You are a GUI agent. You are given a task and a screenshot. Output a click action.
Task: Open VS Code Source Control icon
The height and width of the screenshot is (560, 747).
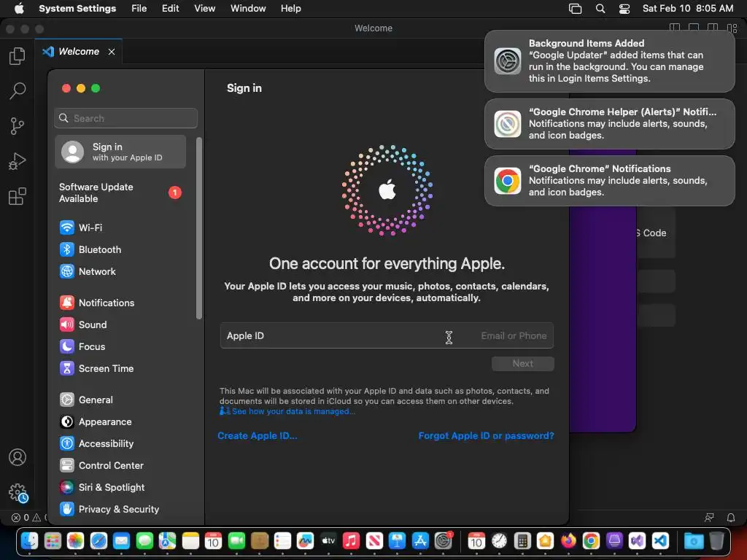[x=18, y=125]
